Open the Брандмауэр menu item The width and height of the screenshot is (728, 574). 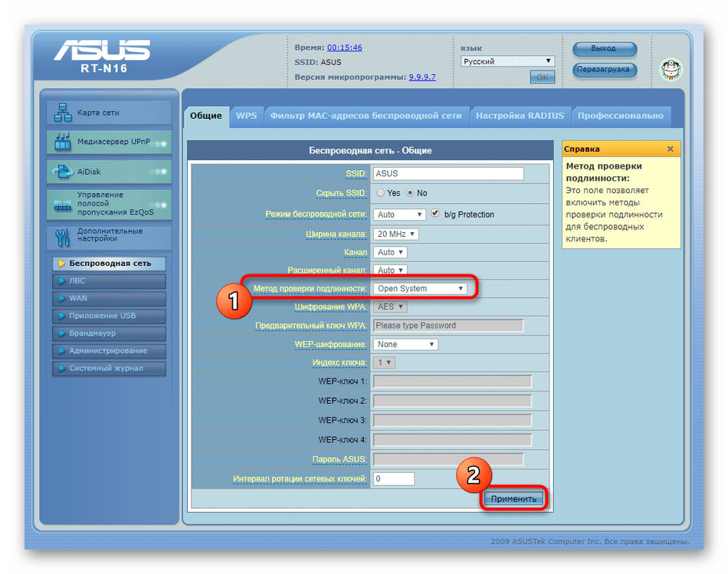(x=109, y=333)
